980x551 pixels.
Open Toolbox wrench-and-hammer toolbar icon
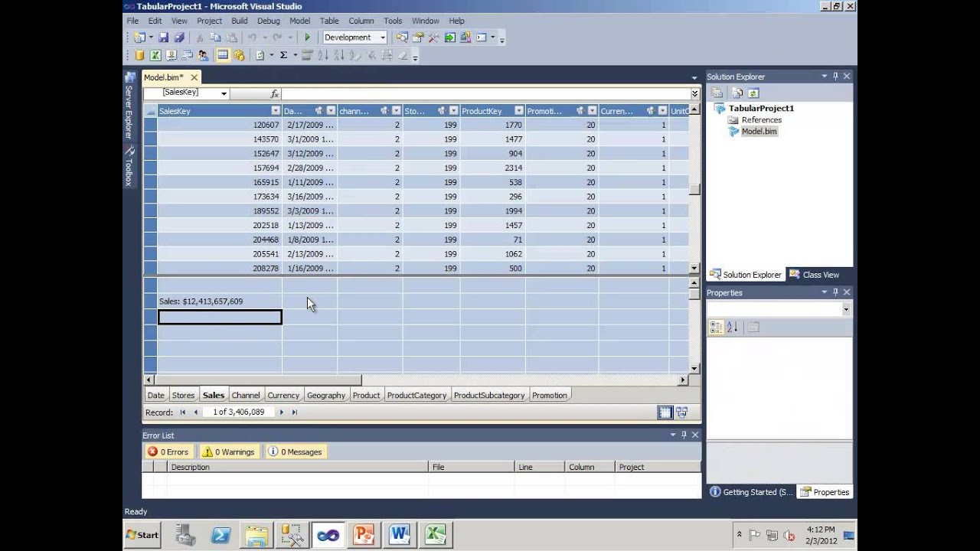(433, 37)
